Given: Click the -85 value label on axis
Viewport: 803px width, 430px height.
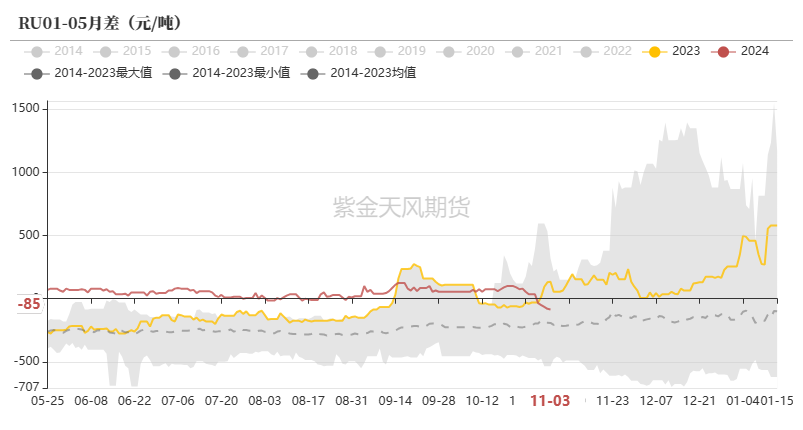Looking at the screenshot, I should click(x=29, y=304).
